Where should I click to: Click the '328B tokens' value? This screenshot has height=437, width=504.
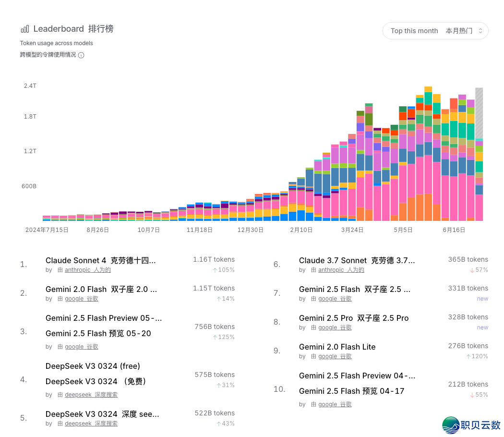(x=468, y=317)
